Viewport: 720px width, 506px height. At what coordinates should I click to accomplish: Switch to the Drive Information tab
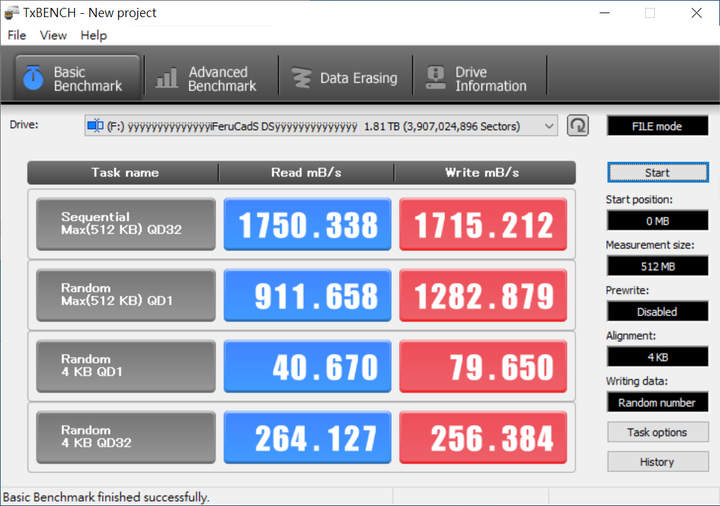pyautogui.click(x=479, y=78)
